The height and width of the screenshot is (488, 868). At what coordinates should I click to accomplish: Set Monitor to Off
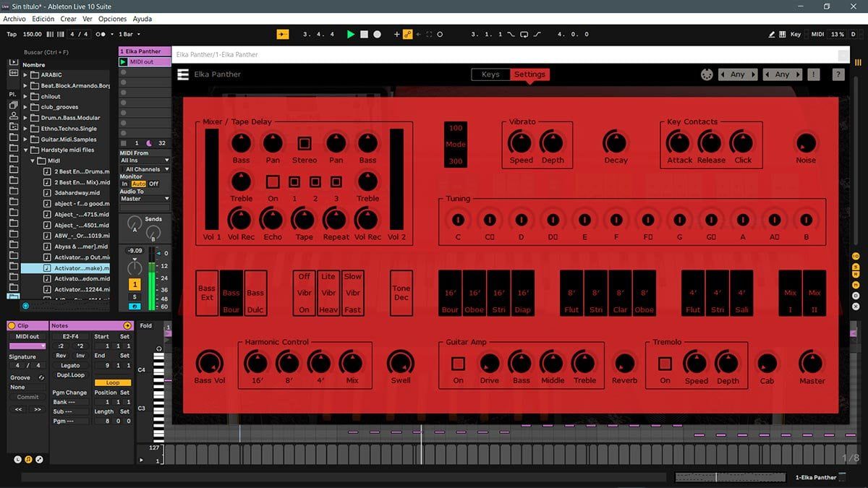click(x=153, y=184)
